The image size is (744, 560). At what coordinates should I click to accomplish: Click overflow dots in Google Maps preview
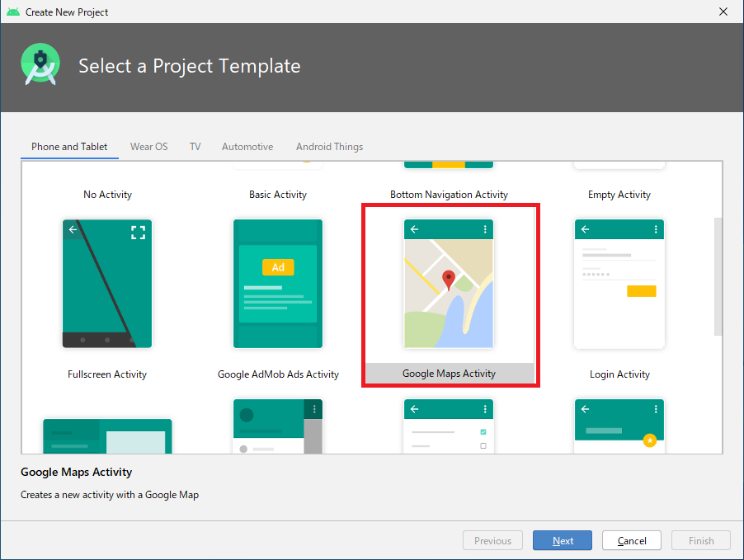pos(485,229)
